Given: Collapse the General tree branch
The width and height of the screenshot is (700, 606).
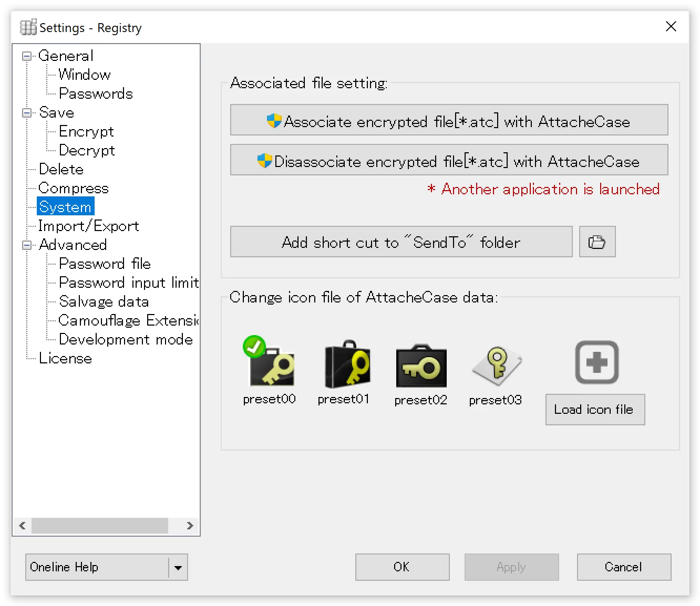Looking at the screenshot, I should pos(26,56).
